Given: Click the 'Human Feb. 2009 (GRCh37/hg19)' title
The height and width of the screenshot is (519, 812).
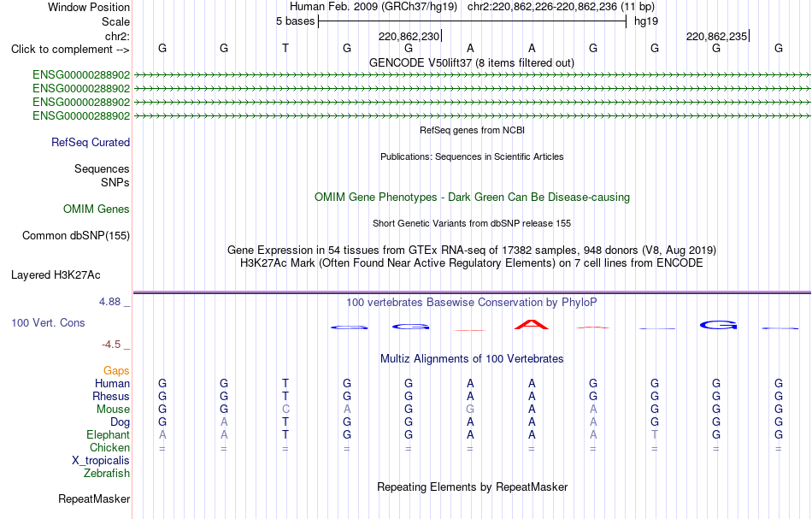Looking at the screenshot, I should pyautogui.click(x=374, y=7).
